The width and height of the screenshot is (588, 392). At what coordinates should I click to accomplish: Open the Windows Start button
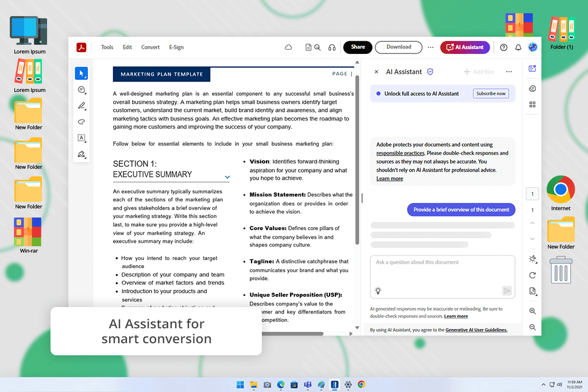tap(240, 385)
